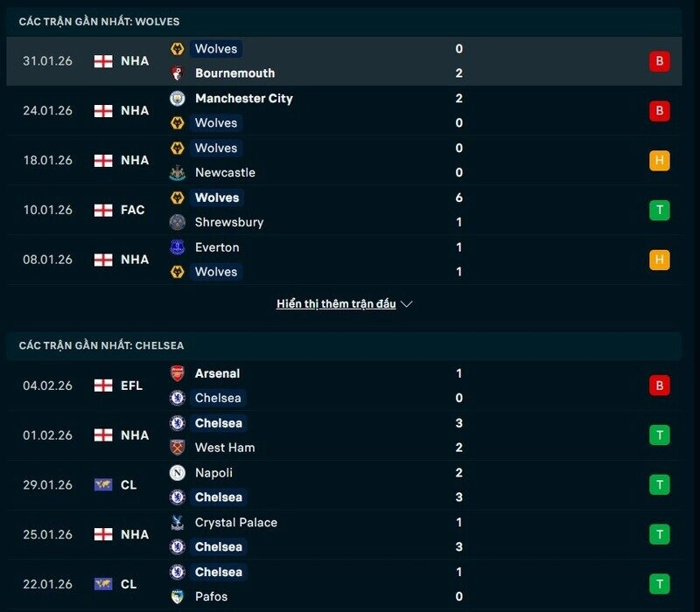Select the 04.02.26 EFL match row

coord(350,386)
